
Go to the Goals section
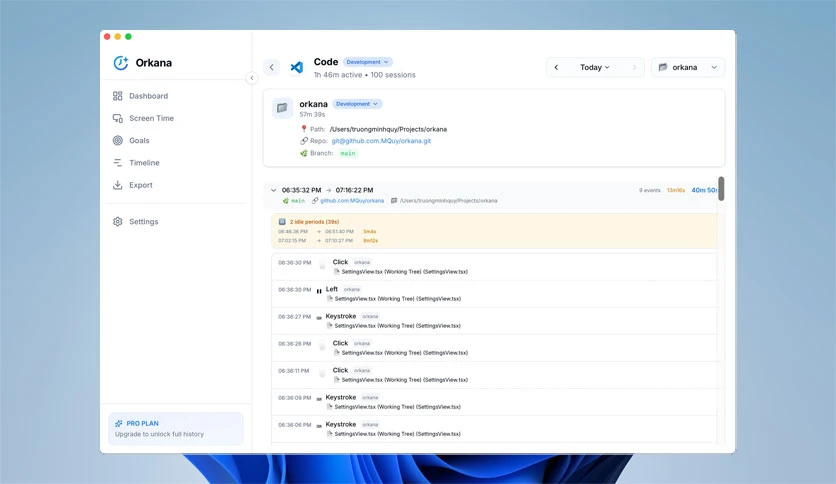(x=139, y=141)
